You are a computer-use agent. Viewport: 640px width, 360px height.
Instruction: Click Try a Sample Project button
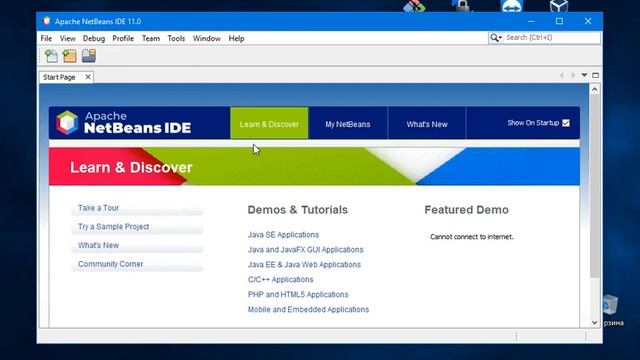(x=137, y=227)
